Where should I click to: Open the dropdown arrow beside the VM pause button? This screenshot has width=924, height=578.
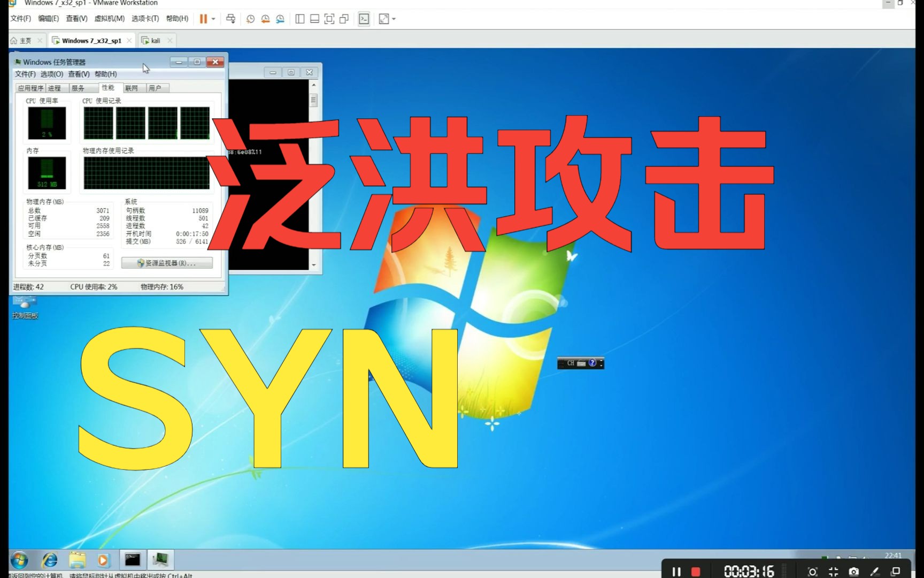point(213,19)
